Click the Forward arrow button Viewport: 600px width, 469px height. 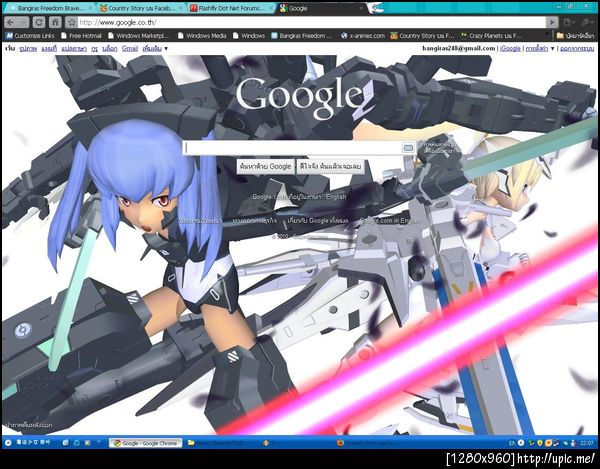(23, 23)
